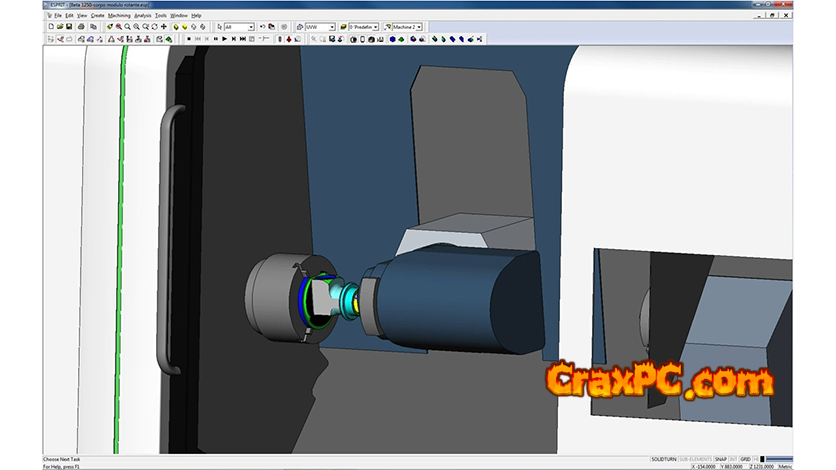The height and width of the screenshot is (470, 836).
Task: Click the selection arrow cursor icon
Action: coord(220,27)
